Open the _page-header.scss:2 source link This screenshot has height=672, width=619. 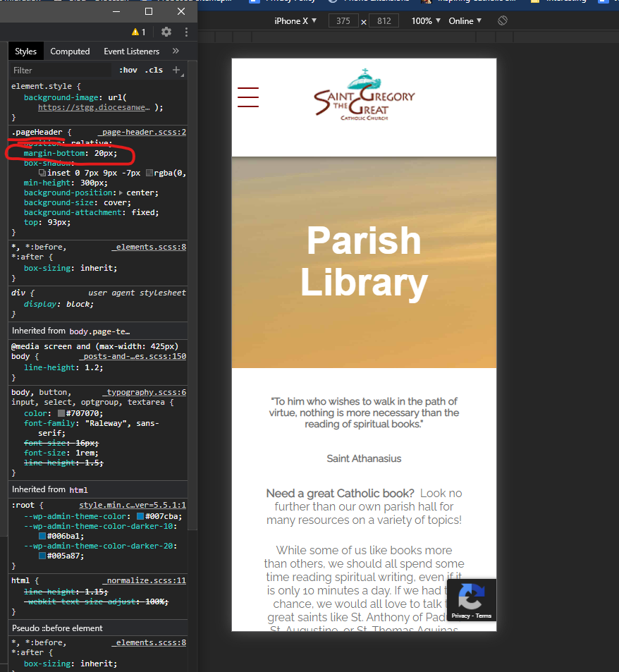pos(142,132)
